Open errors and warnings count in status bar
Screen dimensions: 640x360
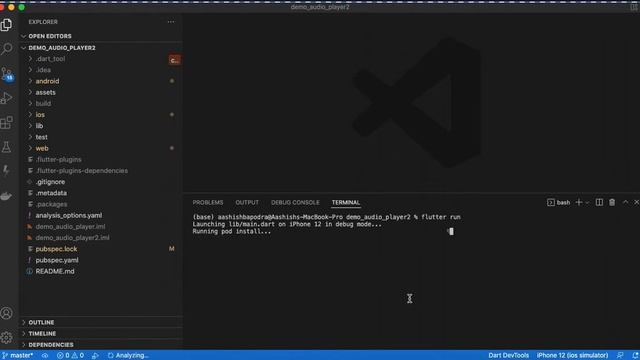(x=71, y=356)
